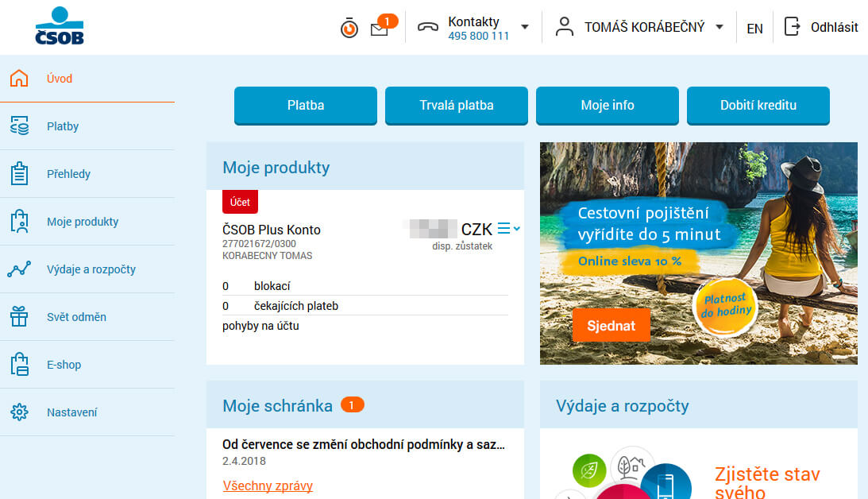Click the Svět odměn gift icon
The width and height of the screenshot is (868, 499).
(19, 317)
